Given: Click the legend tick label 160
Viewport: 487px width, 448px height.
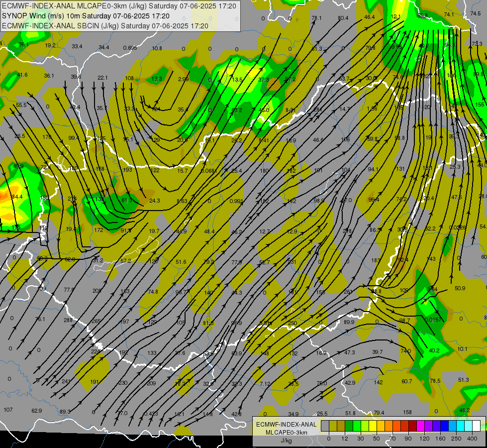Looking at the screenshot, I should (x=440, y=439).
